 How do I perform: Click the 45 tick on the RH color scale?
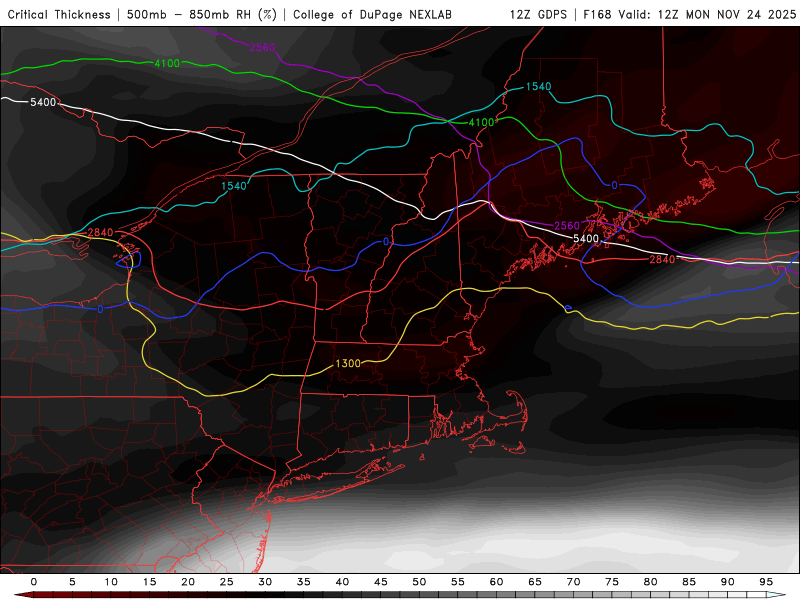[380, 582]
